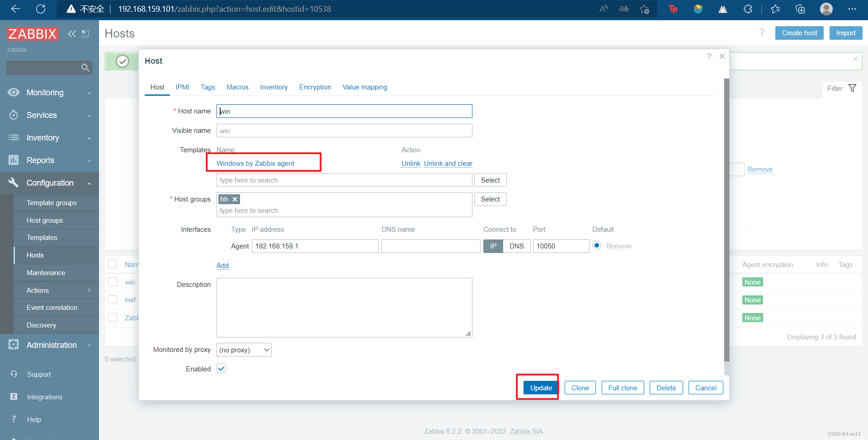Collapse the sidebar with double-arrow icon

(x=72, y=34)
